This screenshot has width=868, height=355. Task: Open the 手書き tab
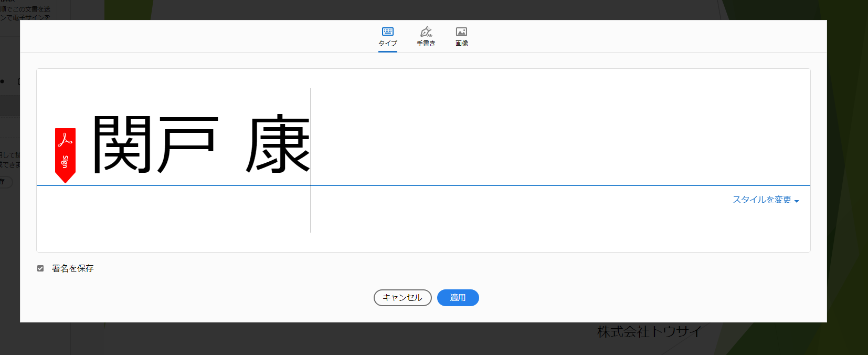click(426, 43)
